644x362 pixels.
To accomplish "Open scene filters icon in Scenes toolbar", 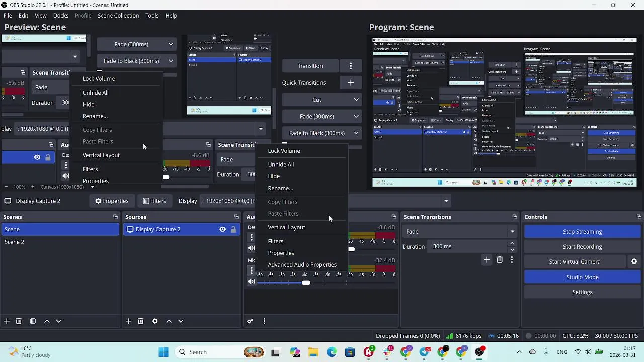I will tap(33, 321).
